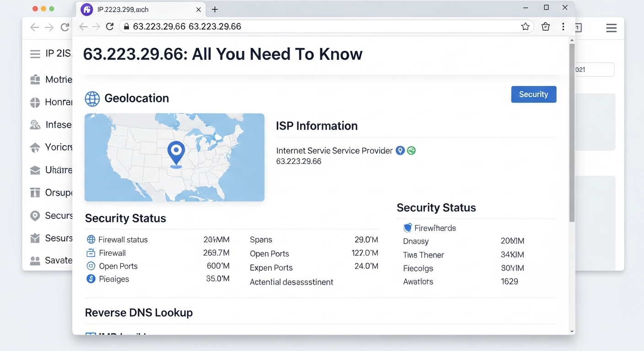Select Motrie item in the sidebar
The image size is (644, 351).
tap(50, 80)
